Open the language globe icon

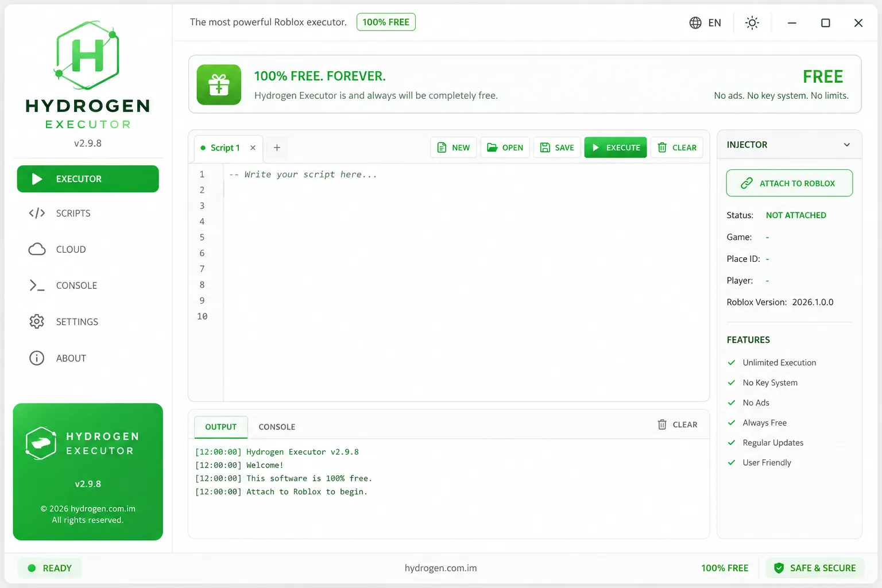695,23
